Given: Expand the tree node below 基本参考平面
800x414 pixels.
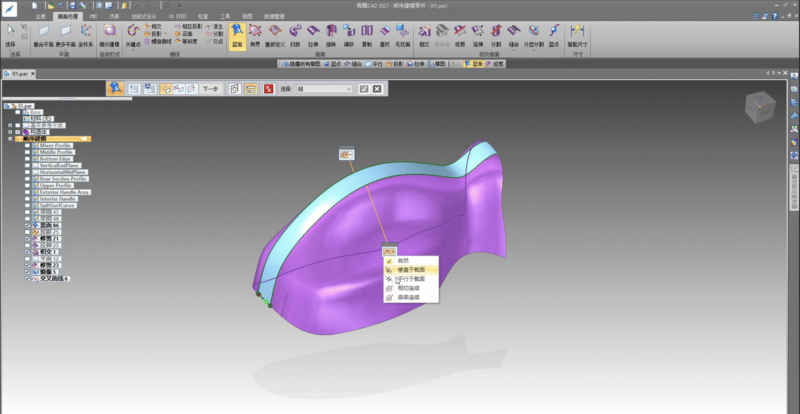Looking at the screenshot, I should pyautogui.click(x=10, y=131).
